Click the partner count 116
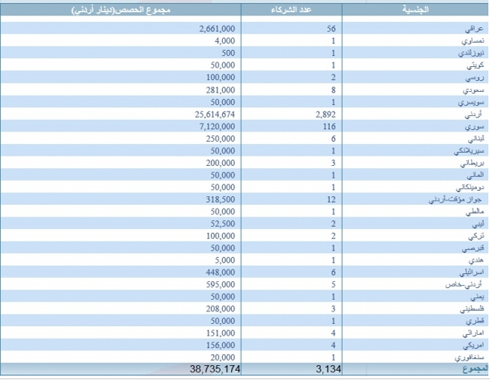This screenshot has width=490, height=380. tap(329, 126)
